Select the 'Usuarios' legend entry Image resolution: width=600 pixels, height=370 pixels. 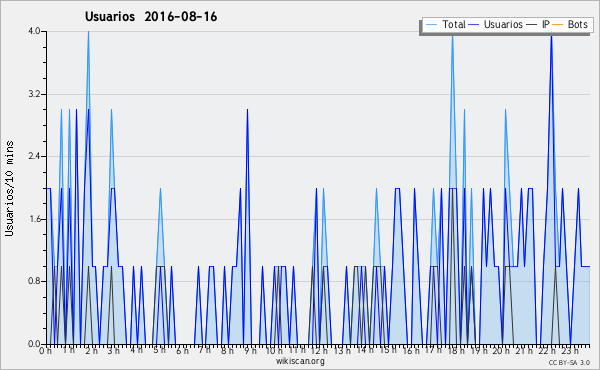click(503, 24)
